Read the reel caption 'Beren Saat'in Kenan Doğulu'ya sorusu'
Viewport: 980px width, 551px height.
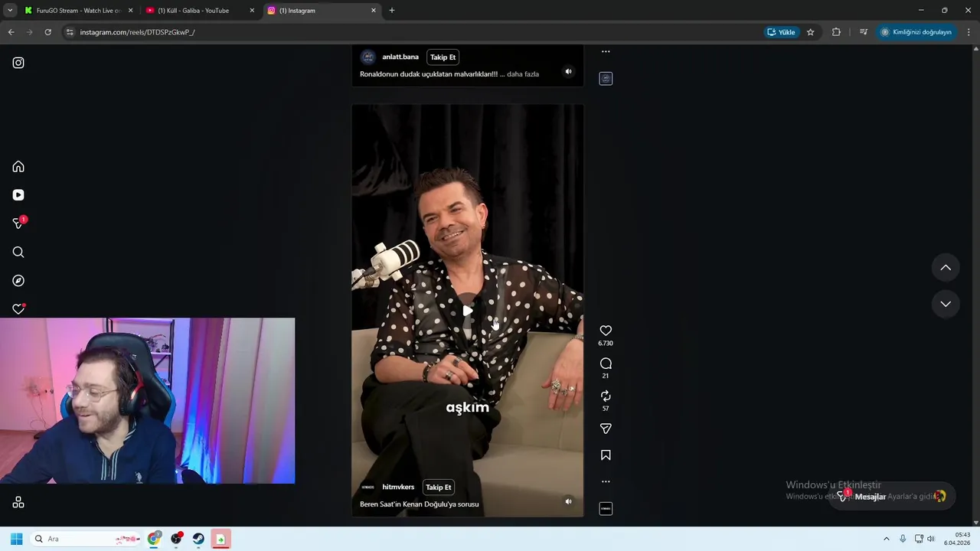pos(420,504)
